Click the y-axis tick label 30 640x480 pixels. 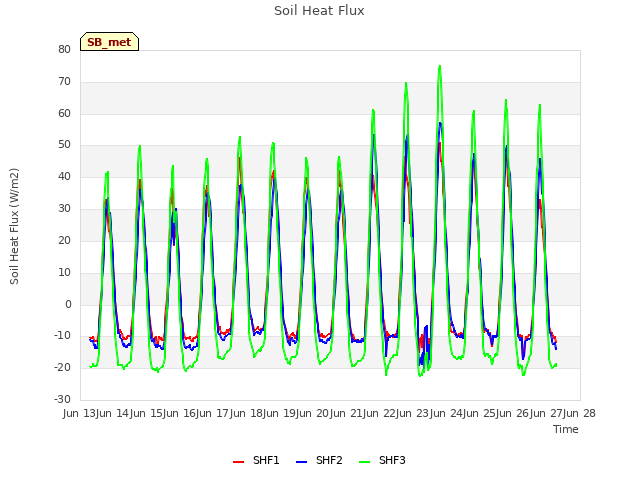click(64, 209)
